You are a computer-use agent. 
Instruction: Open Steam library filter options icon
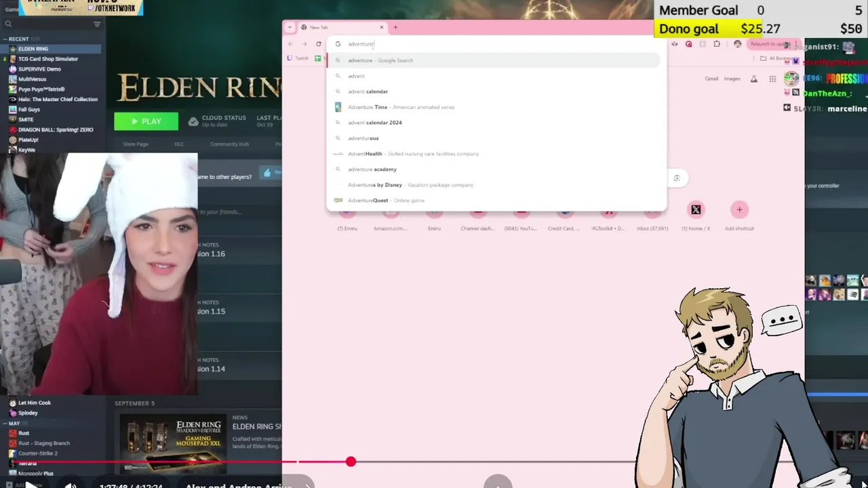tap(97, 24)
